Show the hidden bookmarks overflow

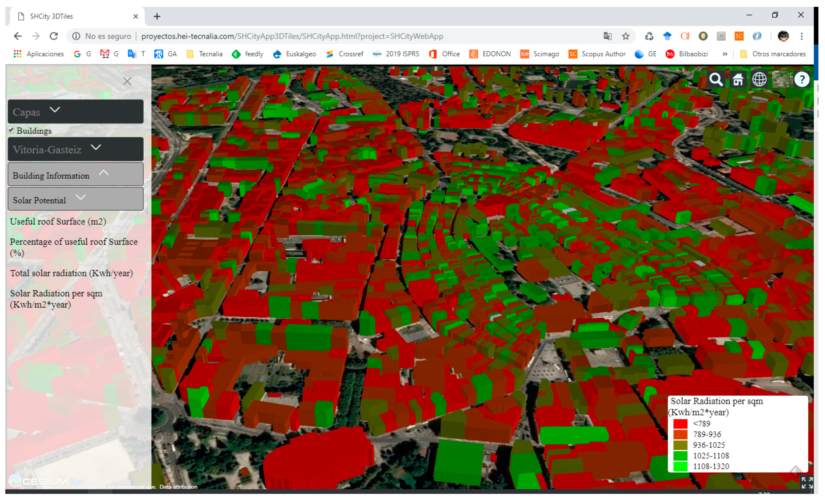tap(725, 54)
